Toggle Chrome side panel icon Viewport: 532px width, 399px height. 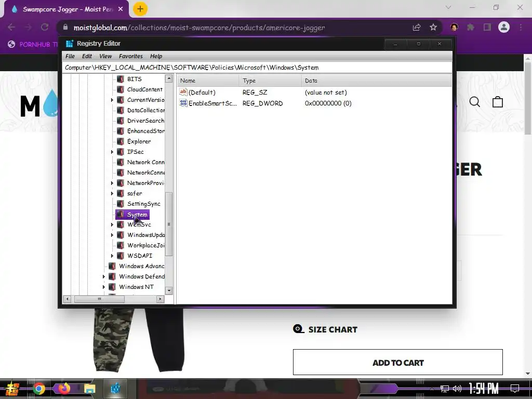487,27
